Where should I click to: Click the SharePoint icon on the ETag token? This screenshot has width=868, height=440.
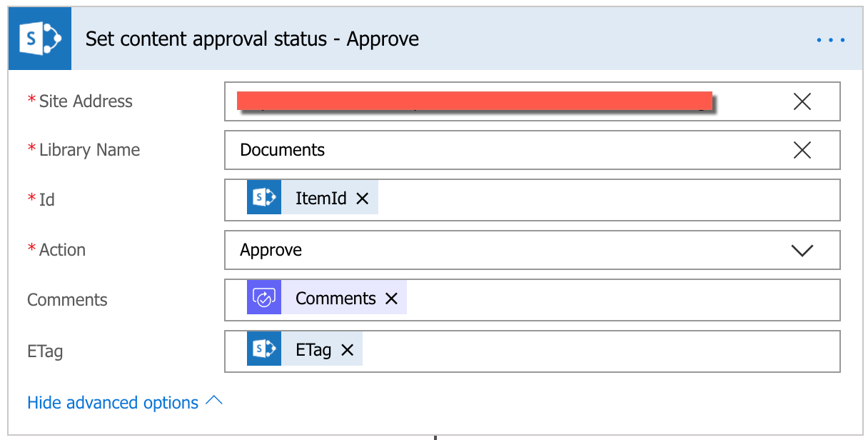[263, 350]
